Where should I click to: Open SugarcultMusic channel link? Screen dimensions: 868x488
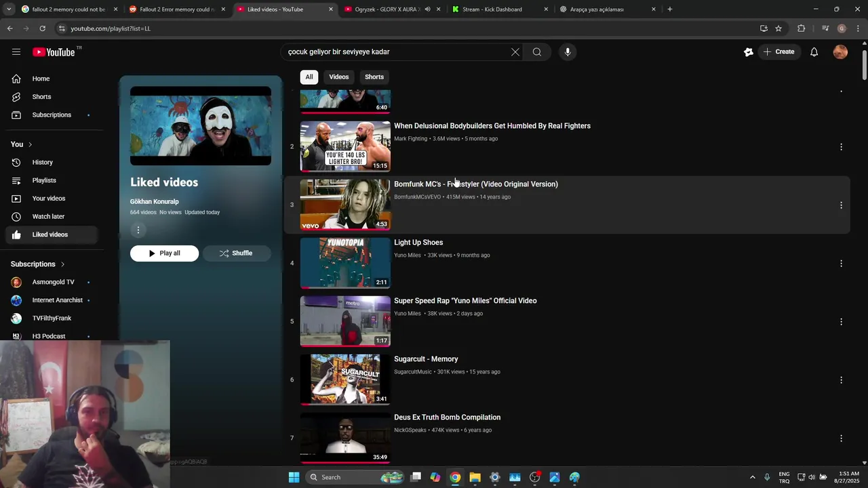pyautogui.click(x=413, y=372)
